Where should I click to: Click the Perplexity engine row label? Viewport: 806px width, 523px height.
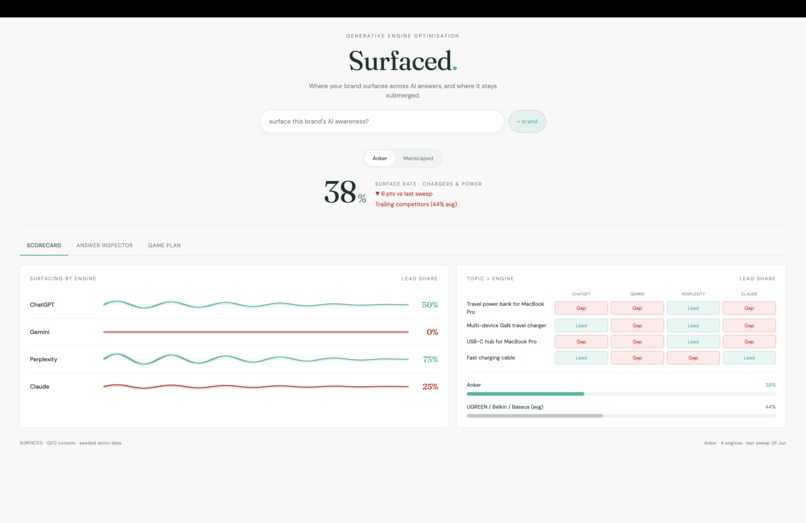pyautogui.click(x=43, y=359)
